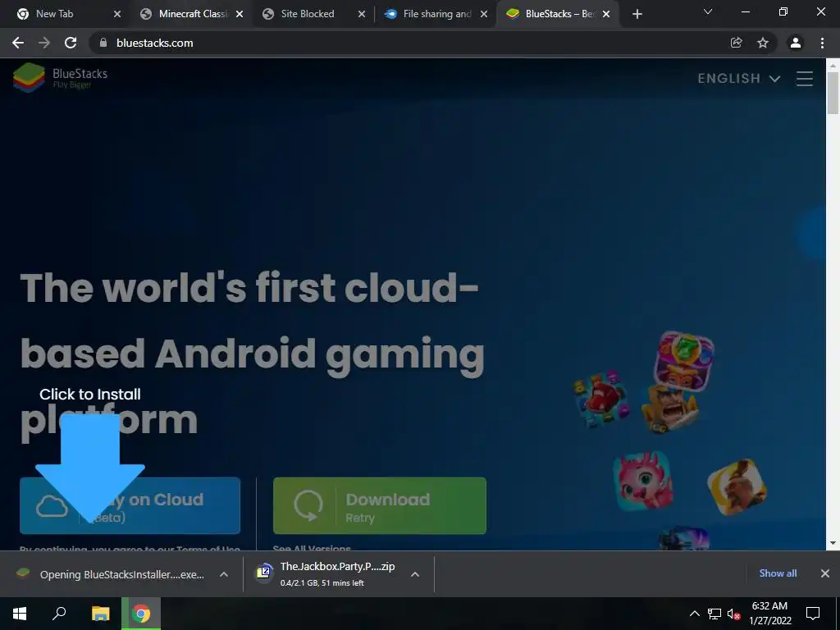Open the Windows Start menu
The width and height of the screenshot is (840, 630).
point(20,614)
